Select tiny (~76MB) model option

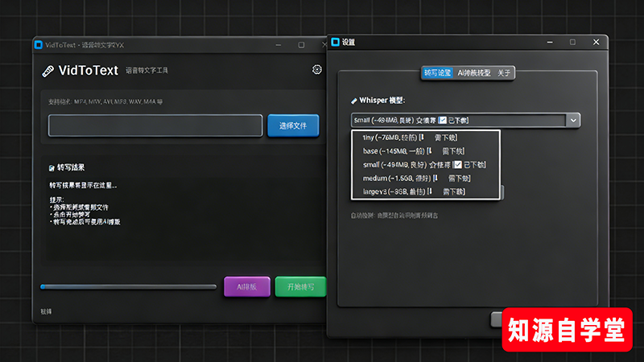426,138
